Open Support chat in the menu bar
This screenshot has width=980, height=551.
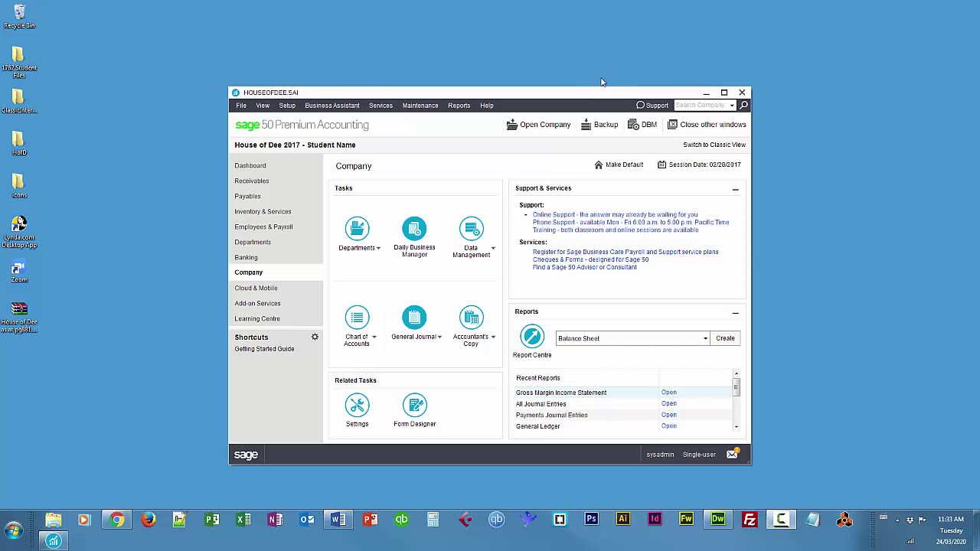[x=652, y=106]
